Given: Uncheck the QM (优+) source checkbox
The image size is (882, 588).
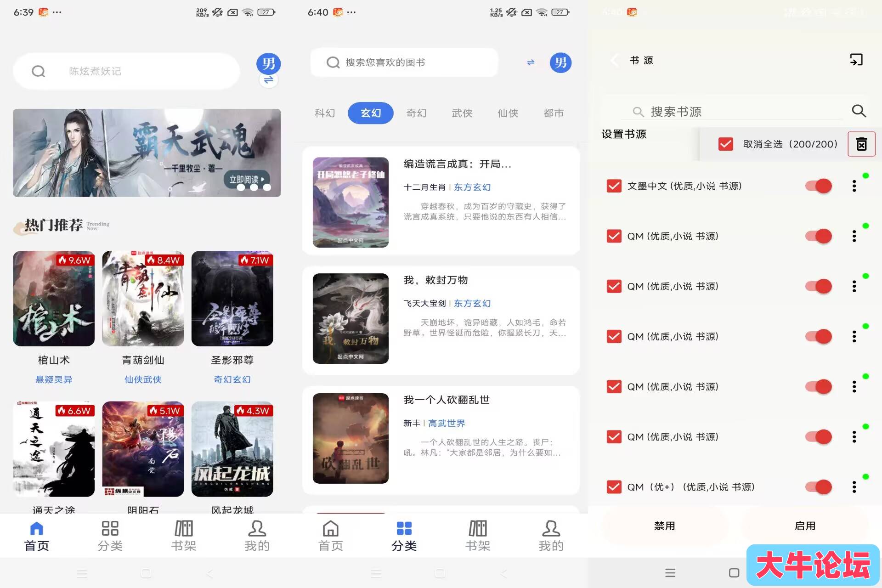Looking at the screenshot, I should pos(614,487).
